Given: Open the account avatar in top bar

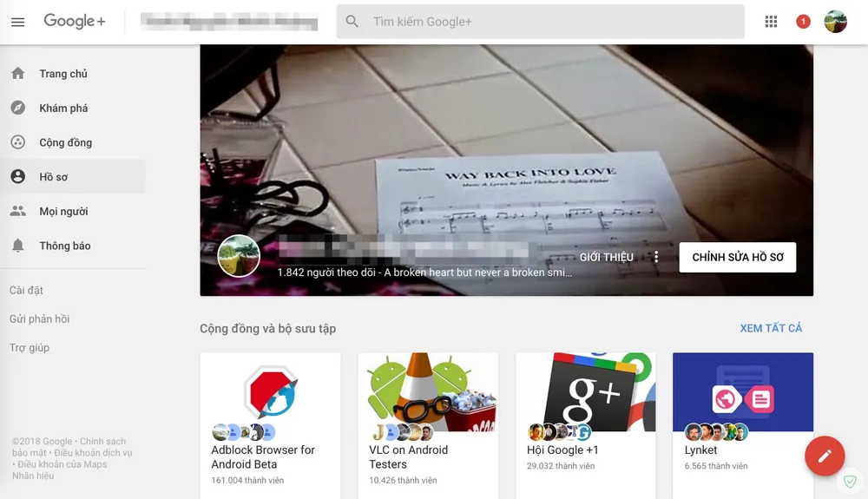Looking at the screenshot, I should pyautogui.click(x=835, y=22).
